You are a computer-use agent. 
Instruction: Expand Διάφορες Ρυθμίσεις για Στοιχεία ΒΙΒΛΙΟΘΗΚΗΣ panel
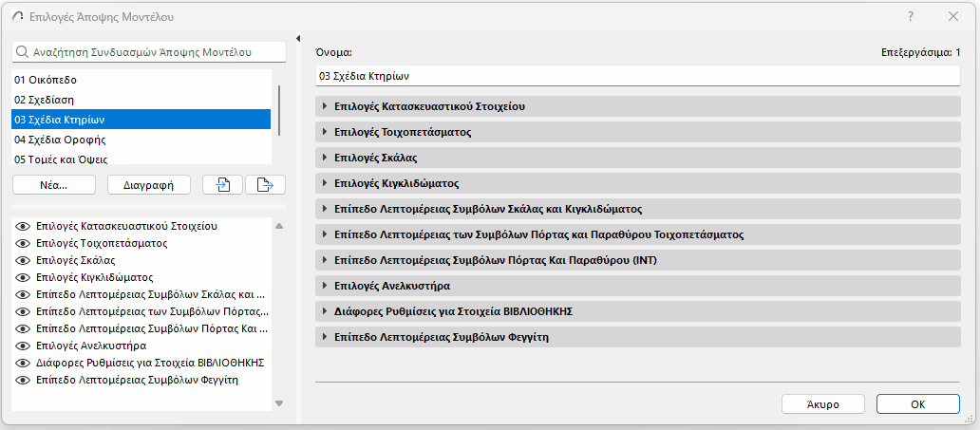tap(325, 310)
